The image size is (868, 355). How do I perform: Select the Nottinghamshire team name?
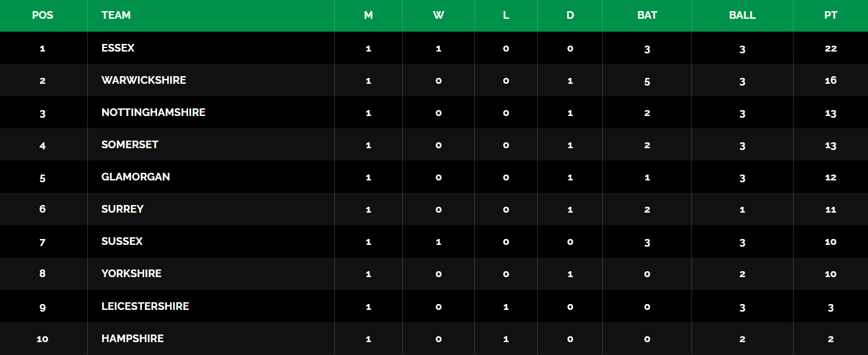tap(153, 112)
